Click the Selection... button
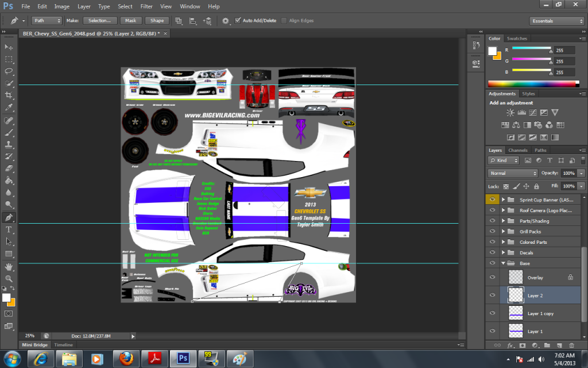The height and width of the screenshot is (368, 588). tap(99, 21)
